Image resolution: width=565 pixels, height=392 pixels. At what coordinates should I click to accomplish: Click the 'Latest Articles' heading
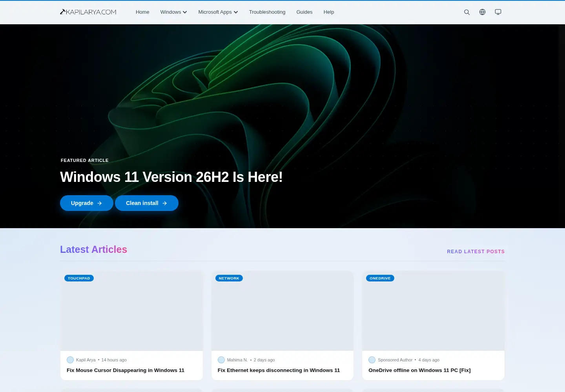[93, 250]
